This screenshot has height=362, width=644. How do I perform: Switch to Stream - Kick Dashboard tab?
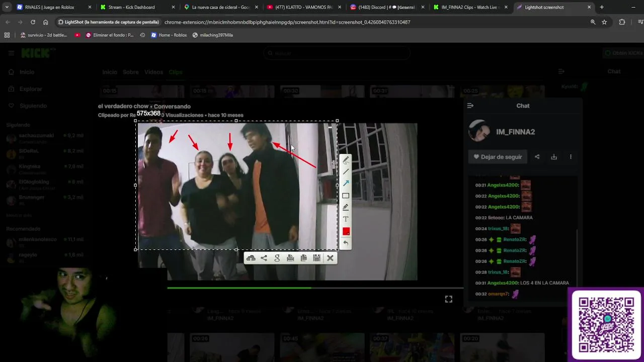click(x=132, y=7)
